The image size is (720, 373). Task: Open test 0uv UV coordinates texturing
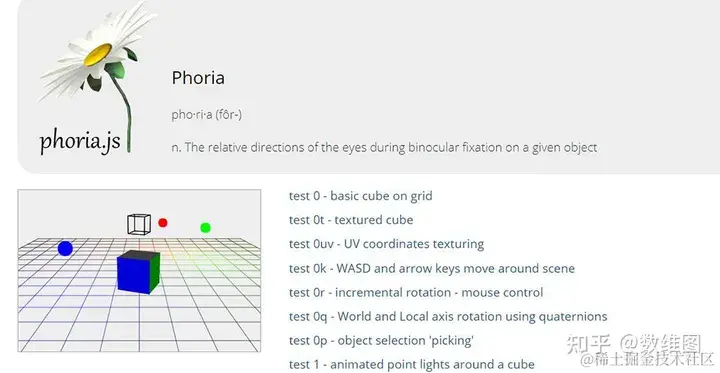click(x=386, y=244)
